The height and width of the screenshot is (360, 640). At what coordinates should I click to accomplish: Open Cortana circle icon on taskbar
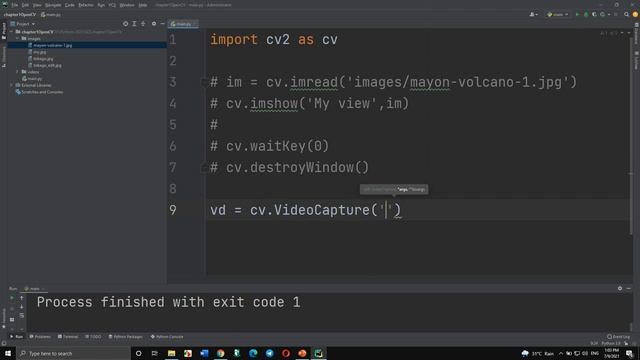(138, 353)
